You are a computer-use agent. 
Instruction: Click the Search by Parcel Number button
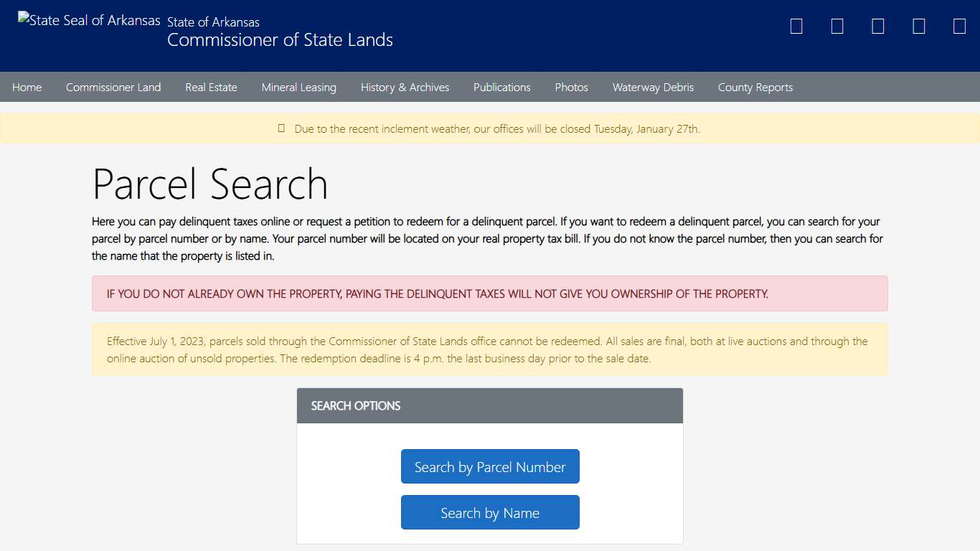tap(490, 466)
